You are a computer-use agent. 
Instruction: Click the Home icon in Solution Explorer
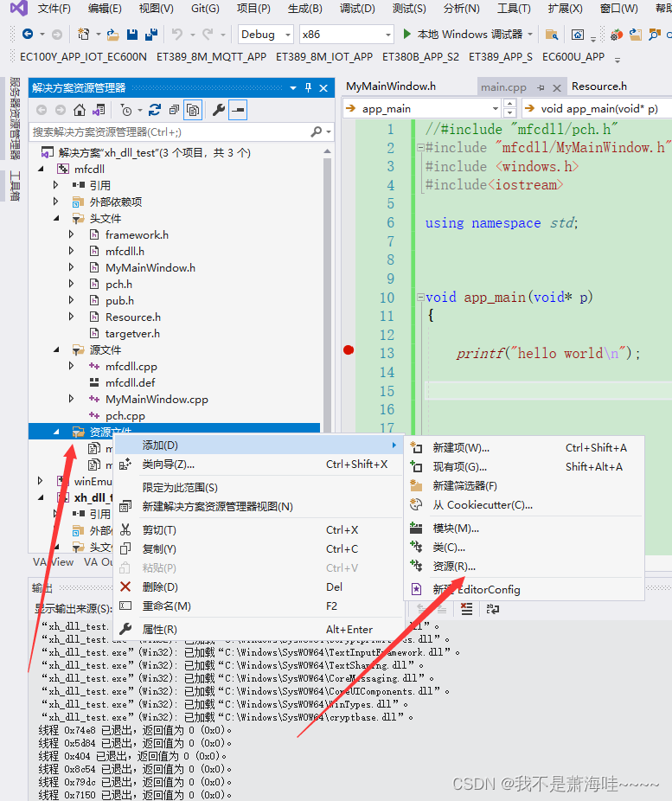(80, 110)
